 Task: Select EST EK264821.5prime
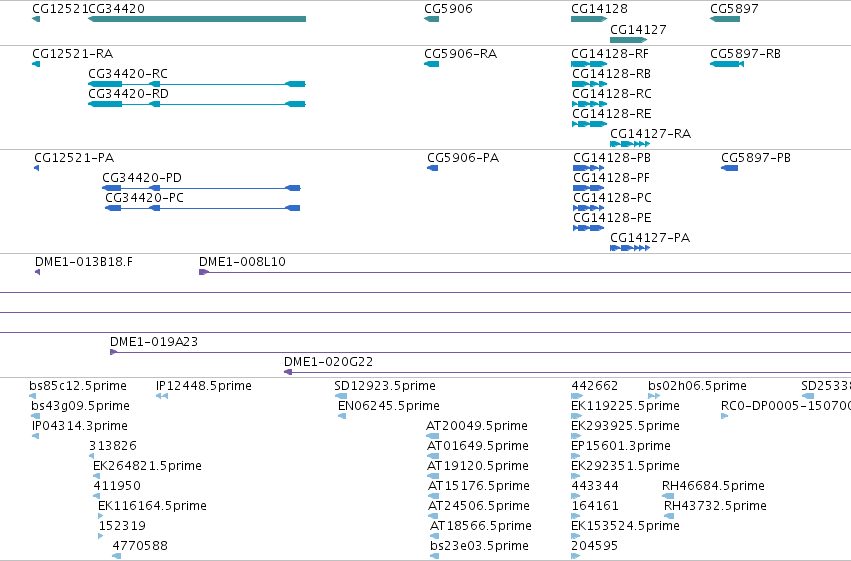click(96, 476)
